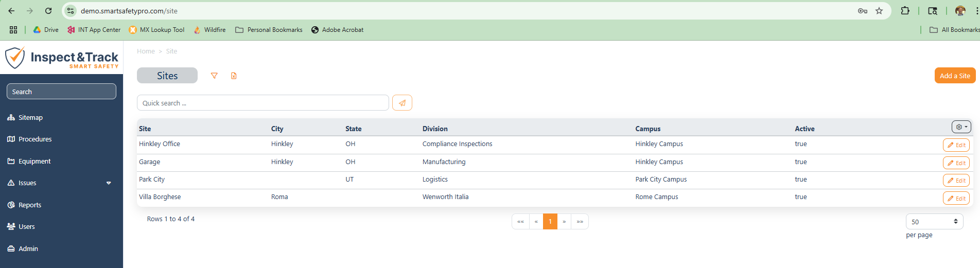Open the Drive bookmark
Screen dimensions: 980x268
(46, 30)
